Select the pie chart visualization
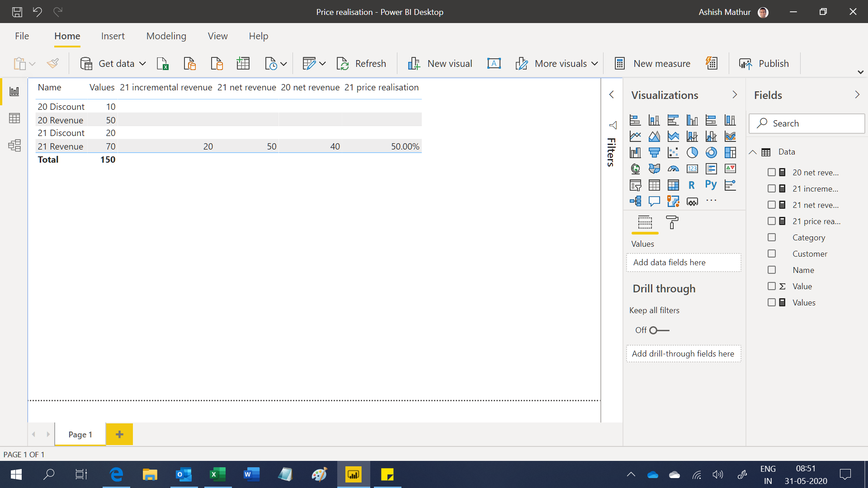This screenshot has height=488, width=868. (692, 153)
